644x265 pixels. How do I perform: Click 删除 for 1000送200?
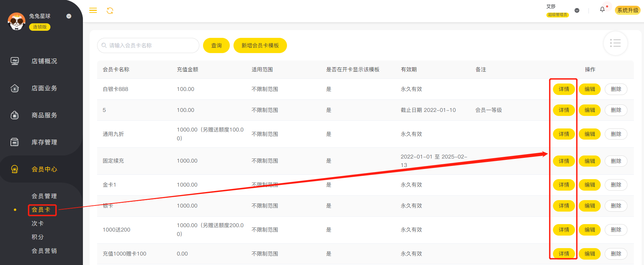pos(616,230)
